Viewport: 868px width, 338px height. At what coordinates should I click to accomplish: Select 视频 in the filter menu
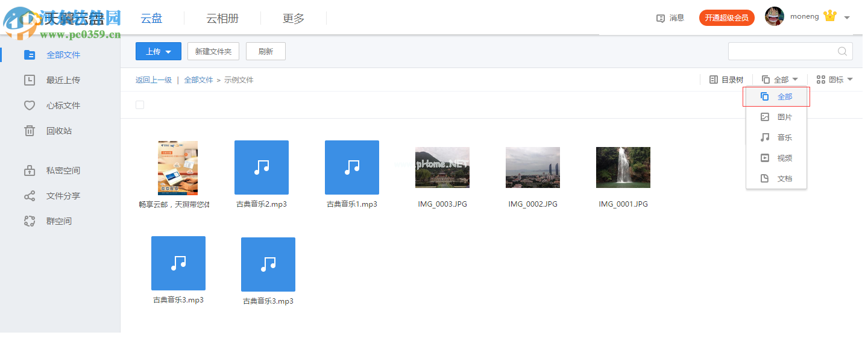point(776,158)
